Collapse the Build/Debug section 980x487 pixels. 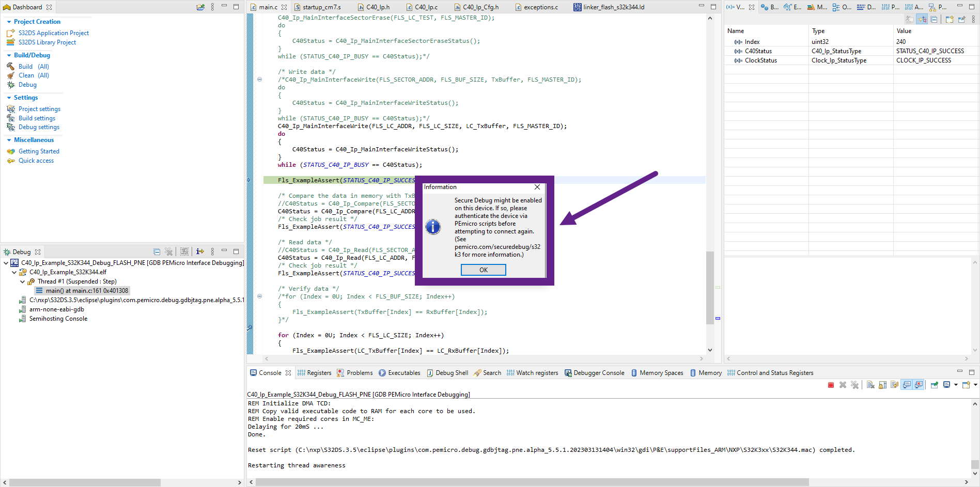pos(9,55)
